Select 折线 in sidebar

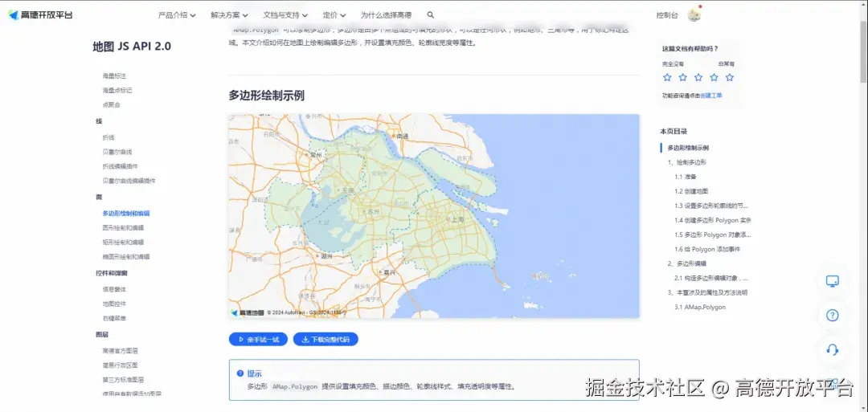[108, 137]
